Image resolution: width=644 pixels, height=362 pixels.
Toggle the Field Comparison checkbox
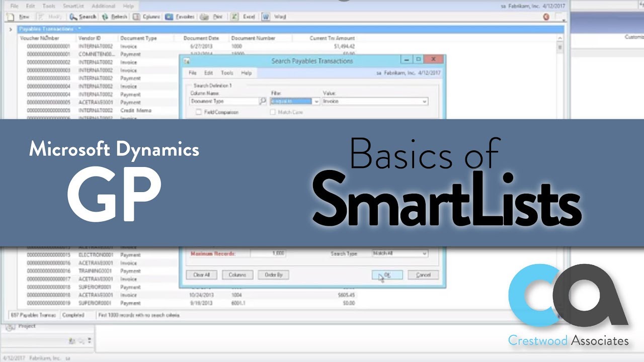pos(199,112)
